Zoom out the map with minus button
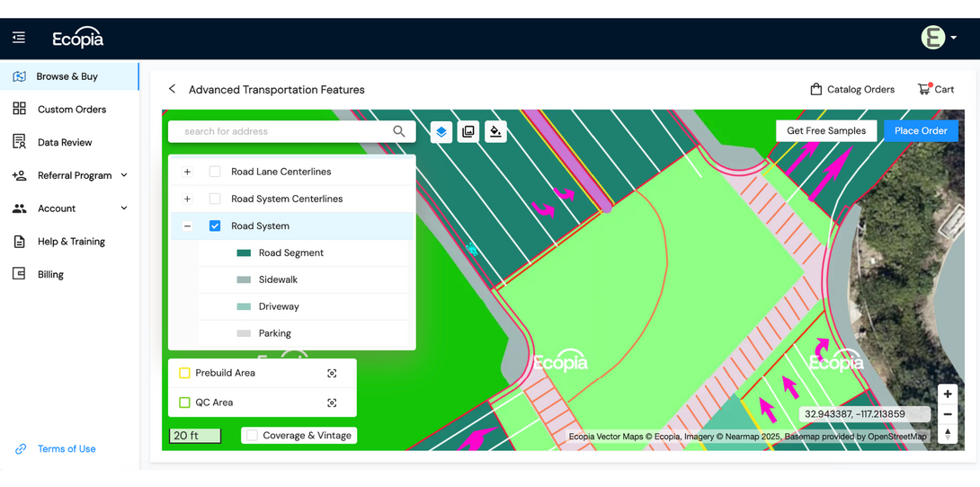The height and width of the screenshot is (487, 980). (948, 414)
